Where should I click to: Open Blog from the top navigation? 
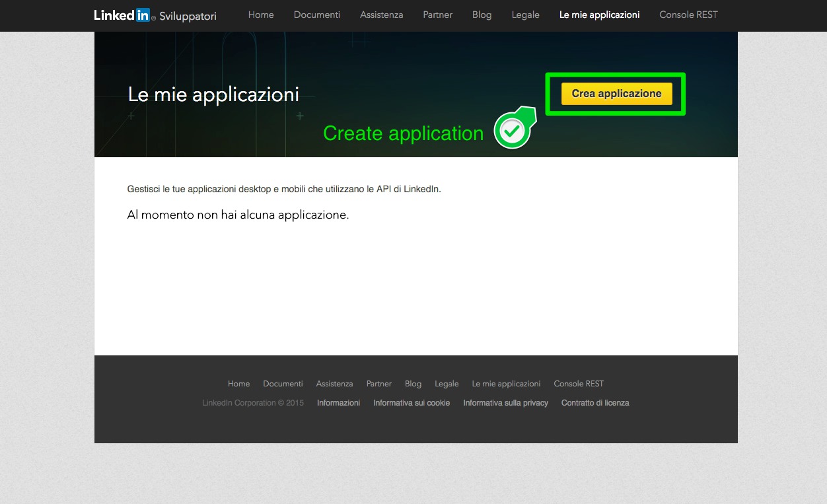coord(482,15)
